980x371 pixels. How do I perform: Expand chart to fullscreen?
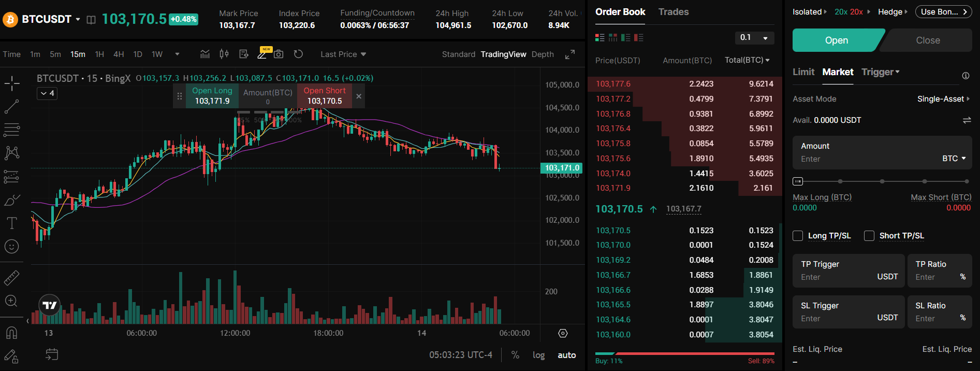[x=570, y=54]
